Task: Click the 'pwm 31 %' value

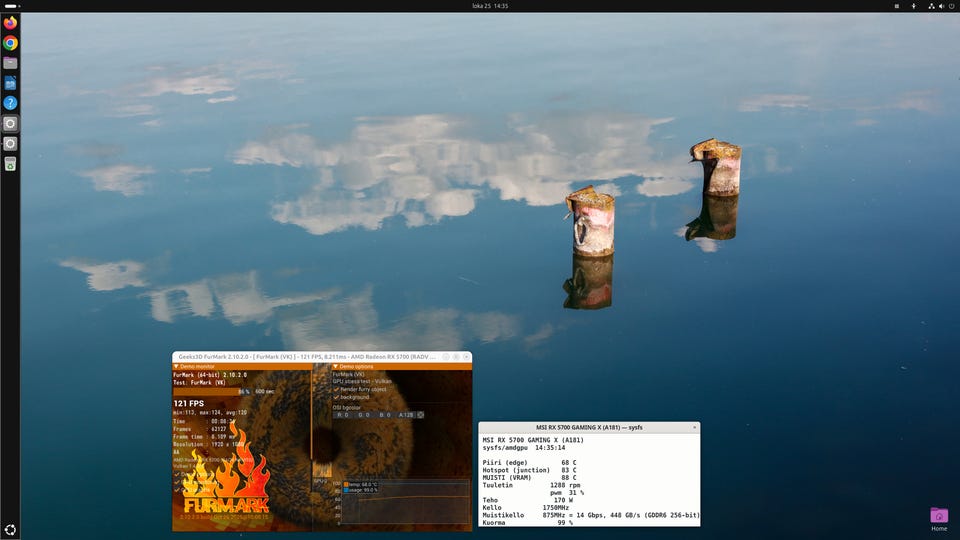Action: pyautogui.click(x=567, y=492)
